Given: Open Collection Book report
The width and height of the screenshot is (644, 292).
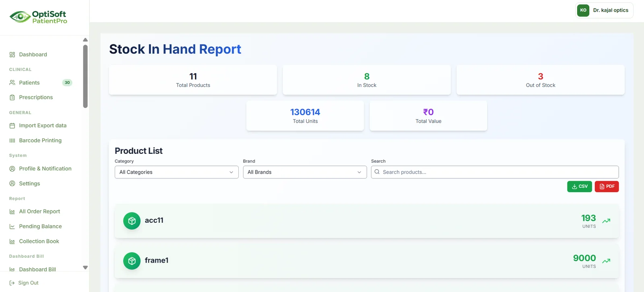Looking at the screenshot, I should [39, 241].
